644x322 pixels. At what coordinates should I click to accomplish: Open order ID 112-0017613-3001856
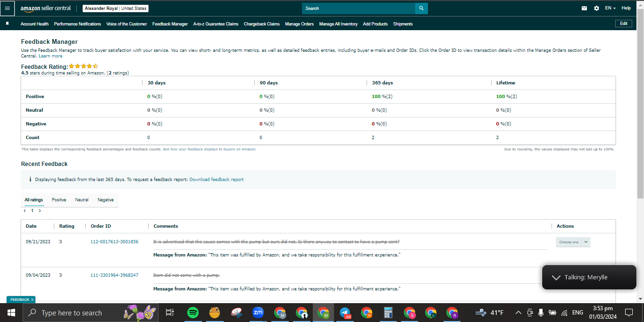click(x=114, y=242)
